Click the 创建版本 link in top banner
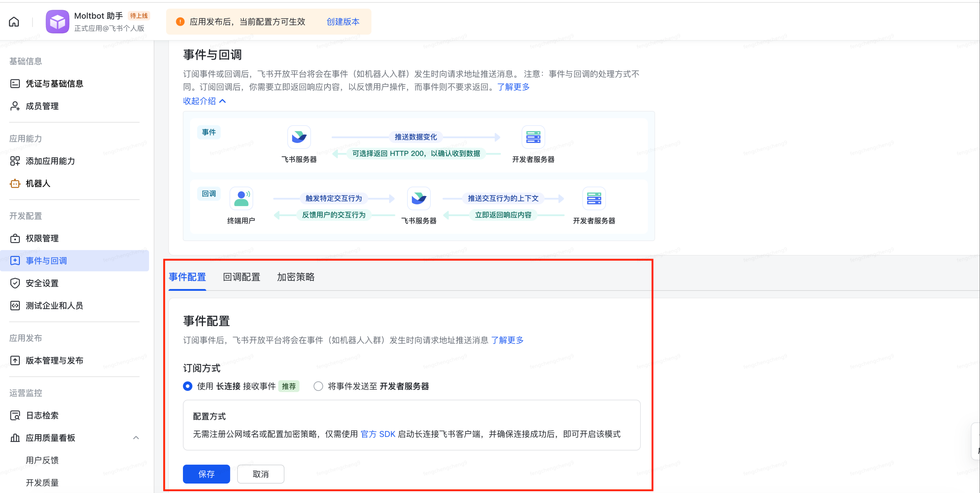This screenshot has height=493, width=980. coord(342,22)
